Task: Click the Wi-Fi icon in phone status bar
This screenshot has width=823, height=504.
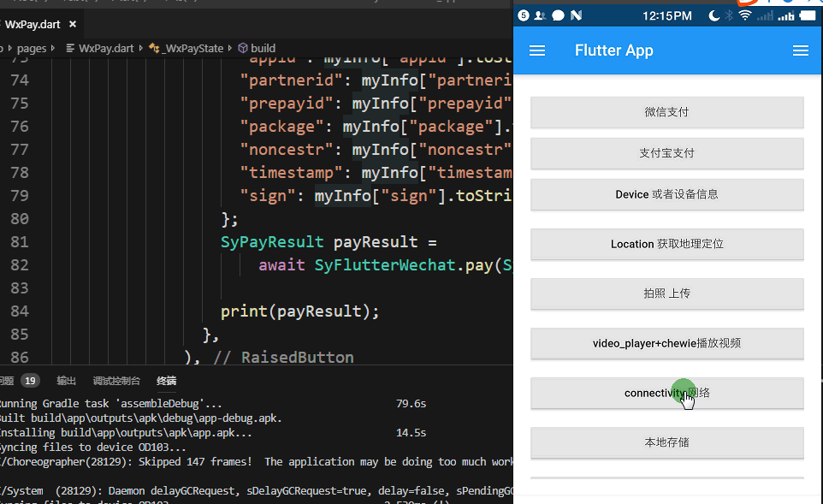Action: [745, 15]
